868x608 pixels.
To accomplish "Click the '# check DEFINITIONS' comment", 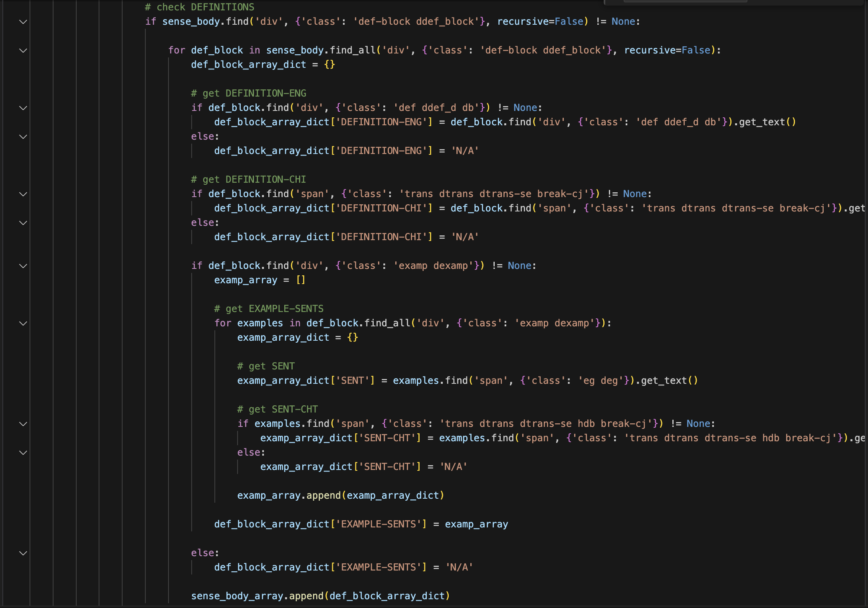I will coord(200,7).
